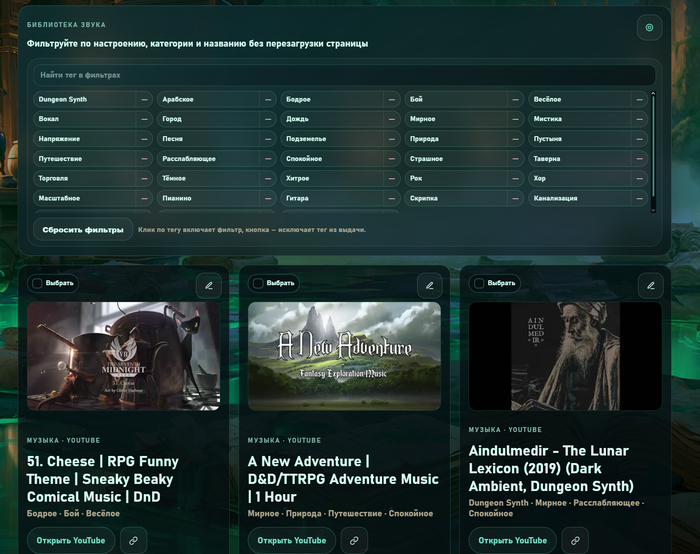
Task: Click the tag list vertical scrollbar thumb
Action: pyautogui.click(x=653, y=146)
